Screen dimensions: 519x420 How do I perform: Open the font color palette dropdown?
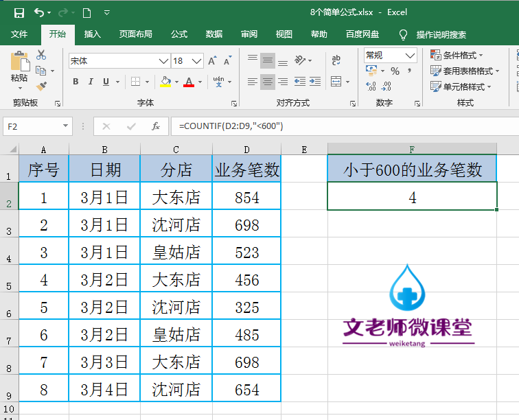[200, 82]
